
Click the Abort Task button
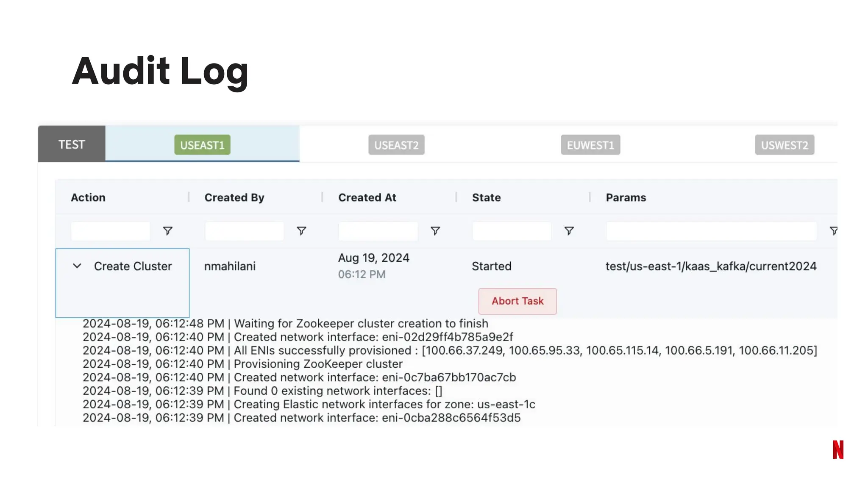[x=517, y=301]
